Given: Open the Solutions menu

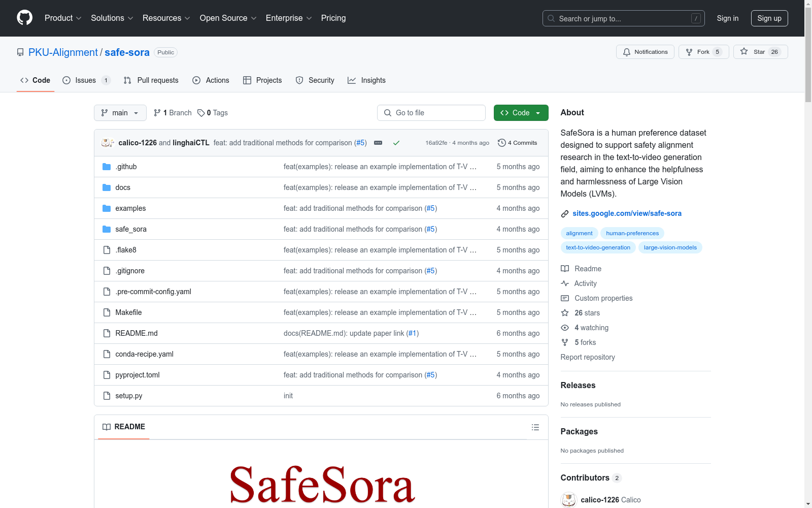Looking at the screenshot, I should tap(112, 18).
